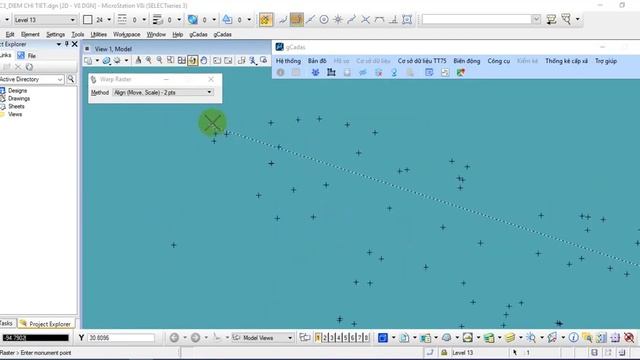Open the line style dropdown arrow
Image resolution: width=640 pixels, height=360 pixels.
144,20
